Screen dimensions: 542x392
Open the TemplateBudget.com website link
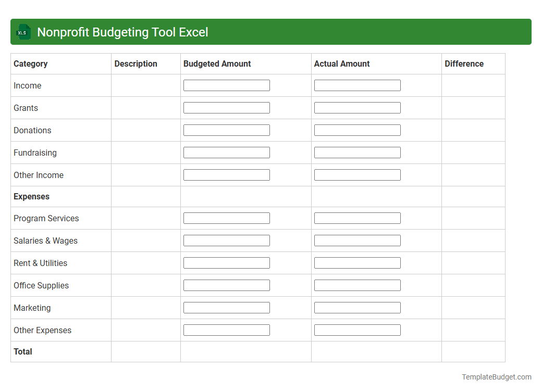(x=497, y=376)
